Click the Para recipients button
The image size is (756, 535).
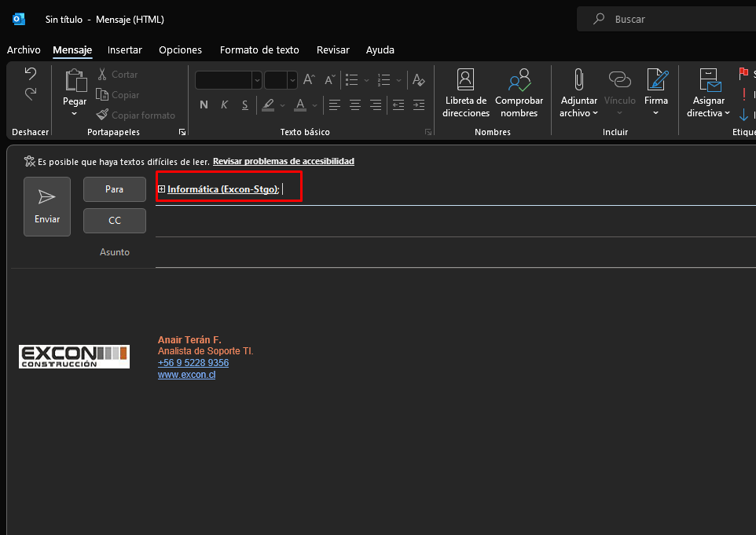coord(115,189)
